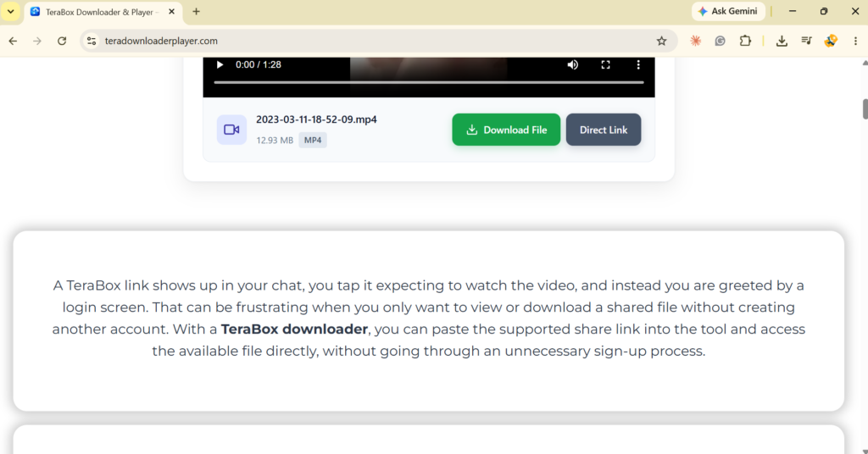This screenshot has width=868, height=454.
Task: Open the gray circular extension icon
Action: 721,41
